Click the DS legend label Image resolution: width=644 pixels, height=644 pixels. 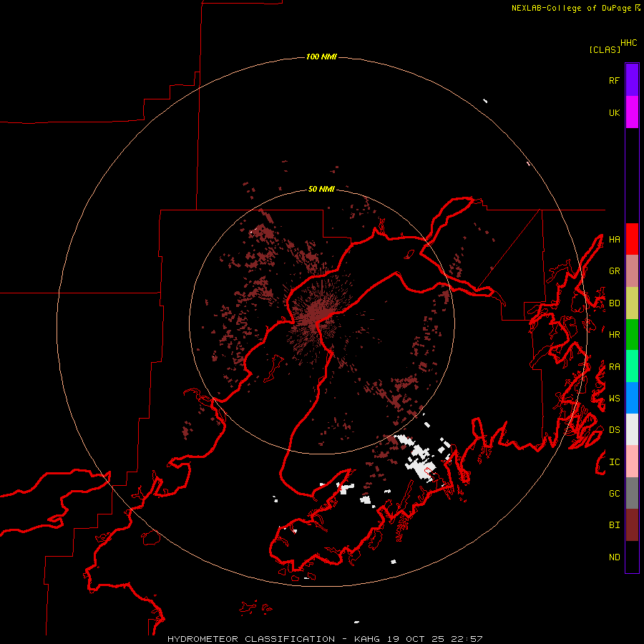(614, 430)
